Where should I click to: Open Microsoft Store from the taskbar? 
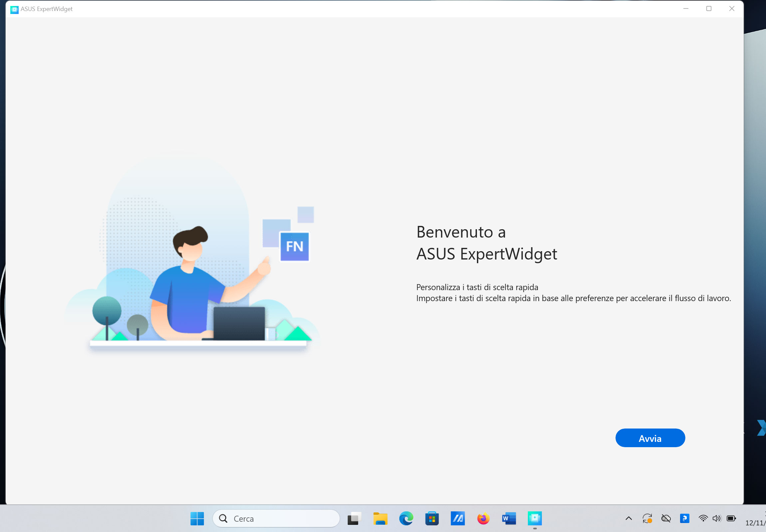point(432,518)
